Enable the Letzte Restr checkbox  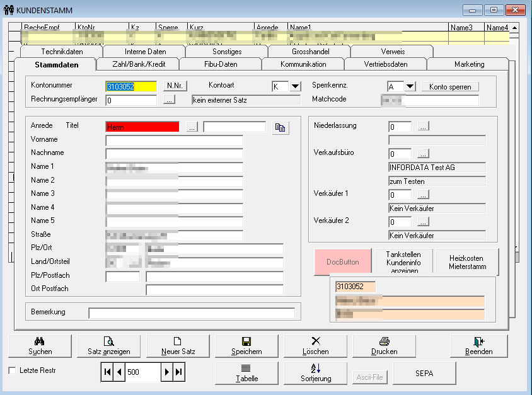point(13,370)
